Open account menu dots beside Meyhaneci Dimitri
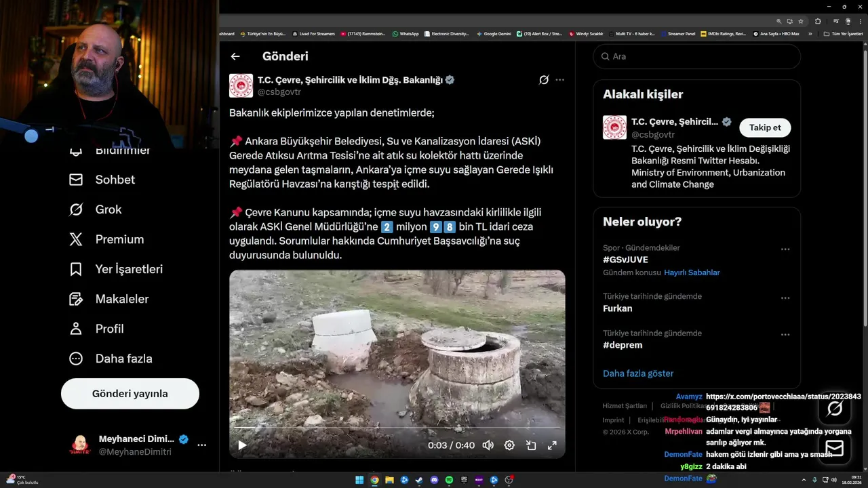Image resolution: width=868 pixels, height=488 pixels. coord(201,445)
